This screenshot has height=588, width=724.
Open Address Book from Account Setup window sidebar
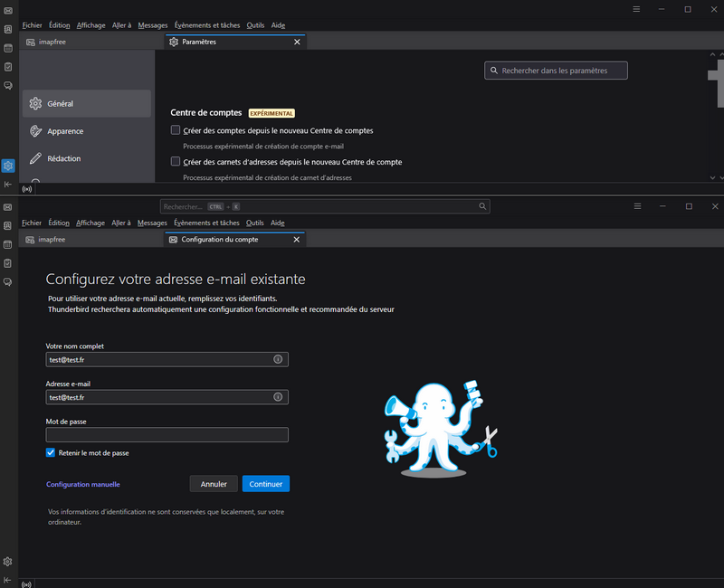(8, 226)
